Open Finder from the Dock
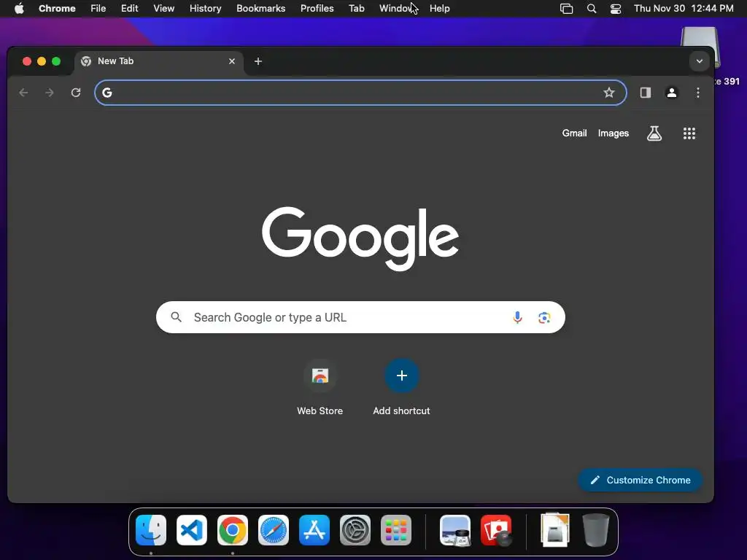Image resolution: width=747 pixels, height=560 pixels. coord(151,530)
